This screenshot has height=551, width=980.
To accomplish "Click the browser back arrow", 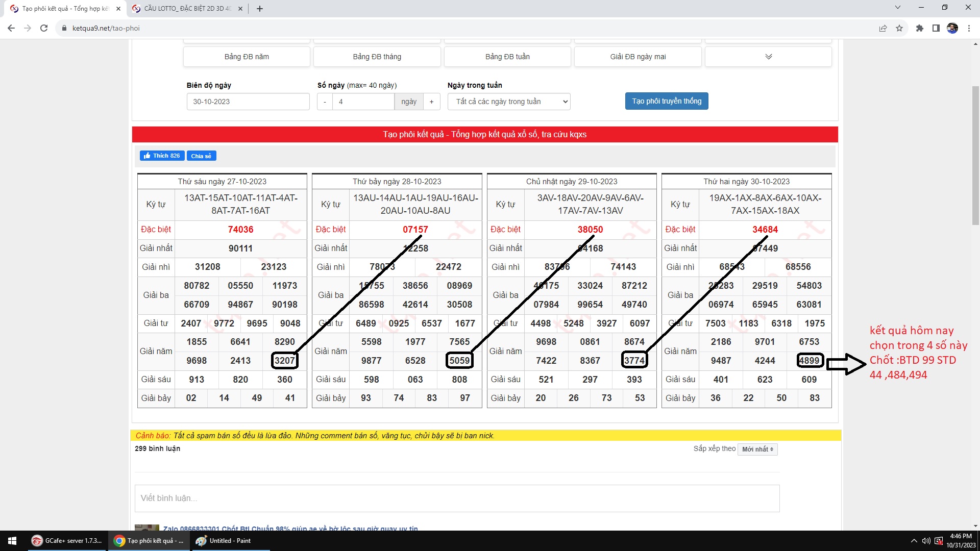I will coord(11,28).
